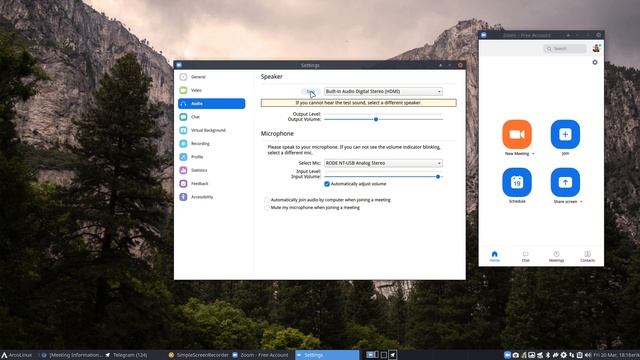The image size is (640, 360).
Task: Click the clipboard tray icon
Action: (x=580, y=355)
